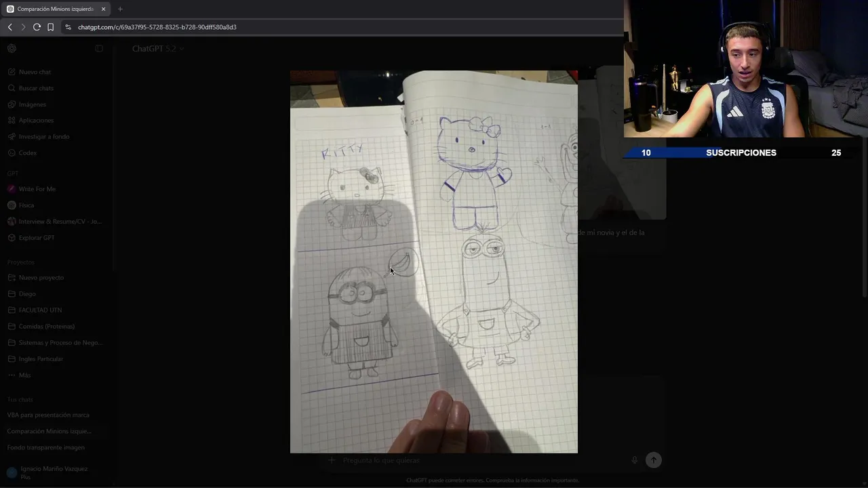868x488 pixels.
Task: Click the 'ChatGPT puede cometer errores' notice
Action: tap(492, 481)
